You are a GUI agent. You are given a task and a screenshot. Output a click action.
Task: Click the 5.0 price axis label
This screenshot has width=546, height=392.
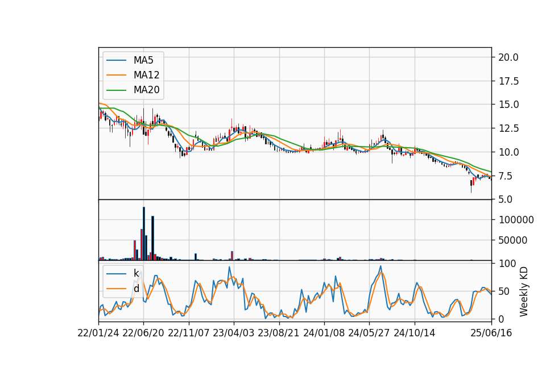[505, 199]
